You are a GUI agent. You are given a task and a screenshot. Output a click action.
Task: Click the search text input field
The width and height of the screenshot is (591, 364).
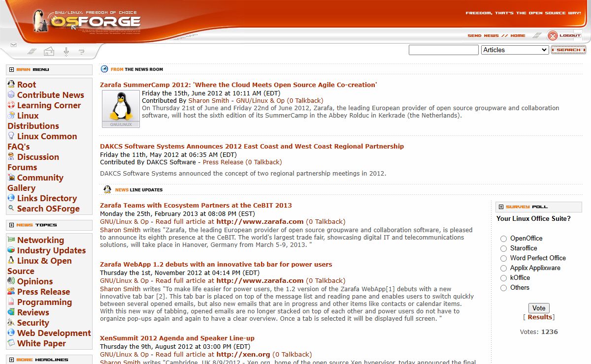click(443, 50)
